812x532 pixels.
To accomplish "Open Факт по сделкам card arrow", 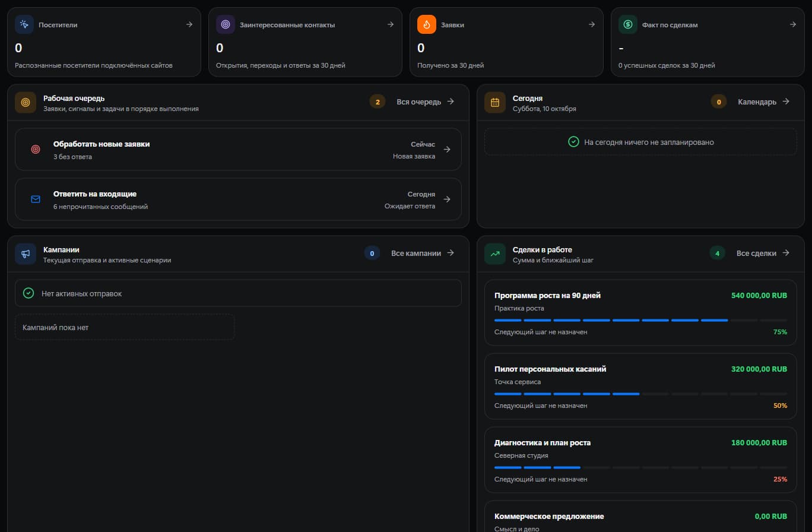I will 793,24.
